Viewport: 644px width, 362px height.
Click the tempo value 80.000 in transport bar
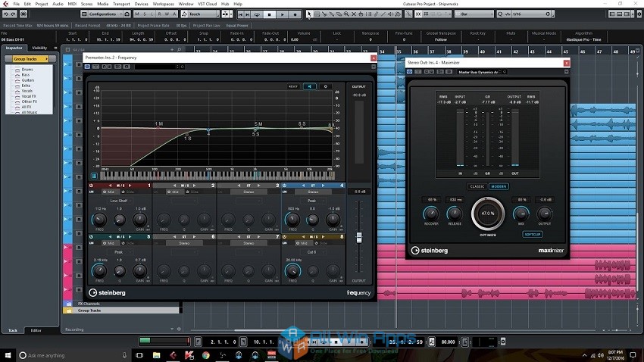[x=448, y=342]
